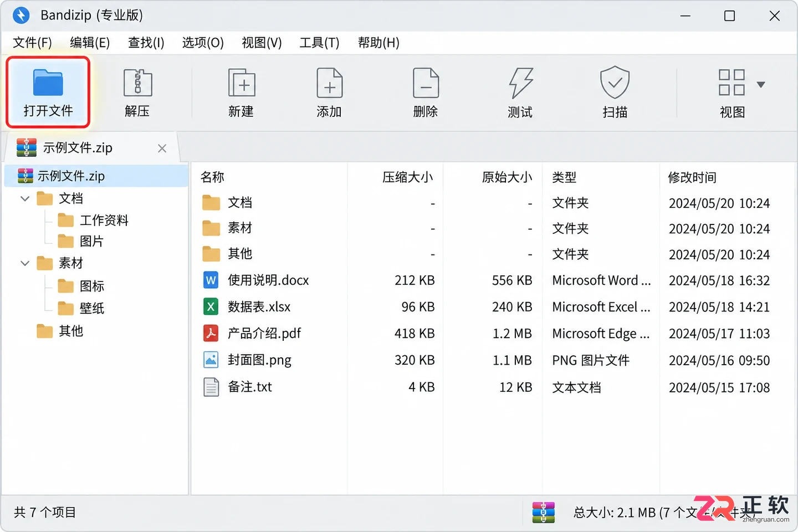Select the 新建 new archive icon

click(x=242, y=83)
